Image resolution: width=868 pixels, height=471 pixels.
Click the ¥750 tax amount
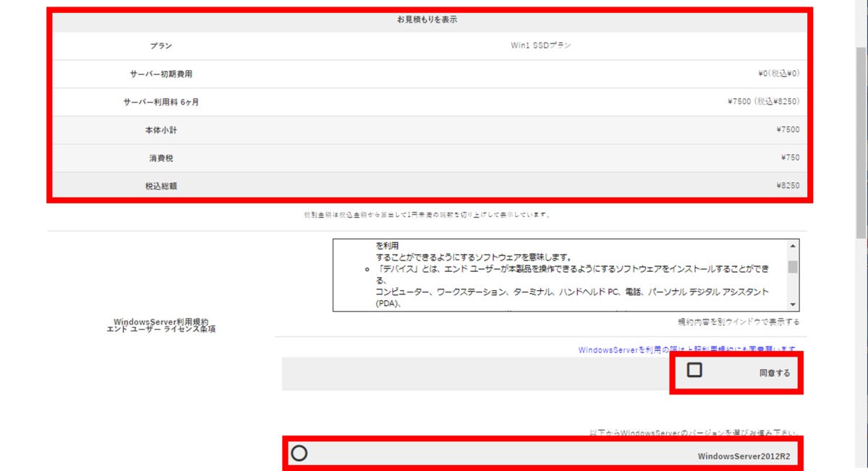(790, 158)
